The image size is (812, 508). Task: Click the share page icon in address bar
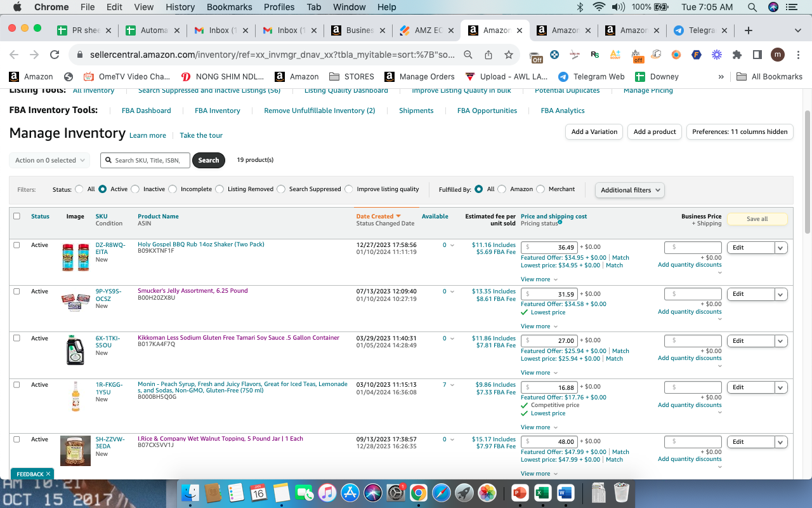pyautogui.click(x=488, y=55)
